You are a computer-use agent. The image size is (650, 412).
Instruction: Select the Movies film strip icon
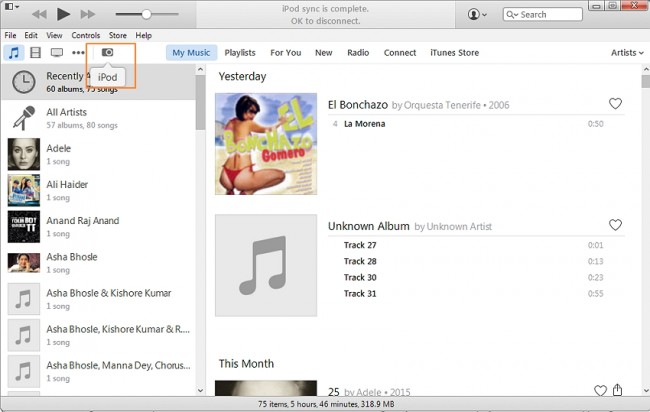[x=36, y=53]
